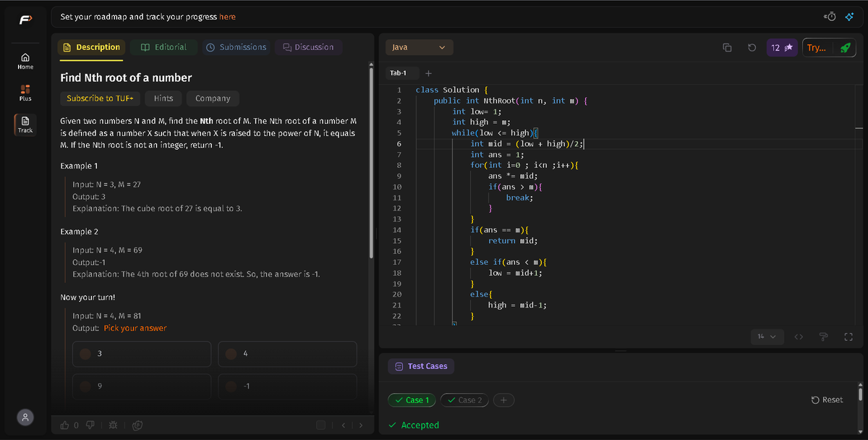The image size is (868, 440).
Task: Reset the test cases
Action: [827, 399]
